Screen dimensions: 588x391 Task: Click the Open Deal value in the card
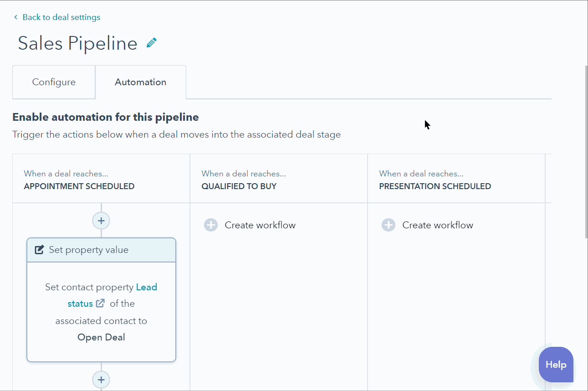click(101, 337)
